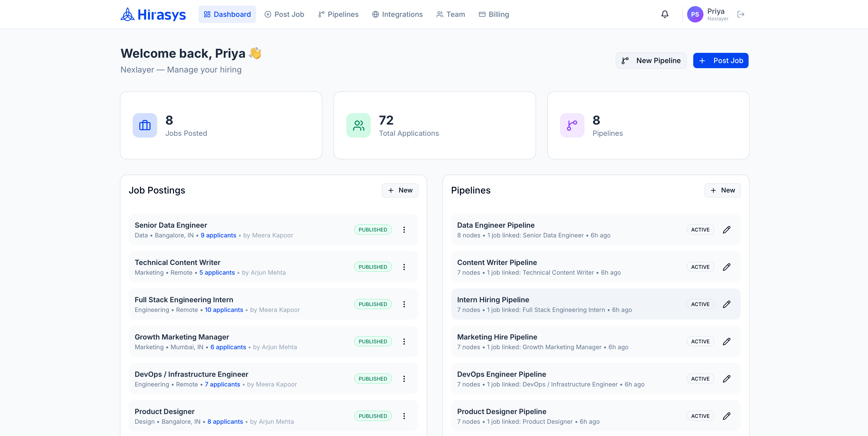Click the New Pipeline button
The height and width of the screenshot is (436, 868).
coord(651,61)
